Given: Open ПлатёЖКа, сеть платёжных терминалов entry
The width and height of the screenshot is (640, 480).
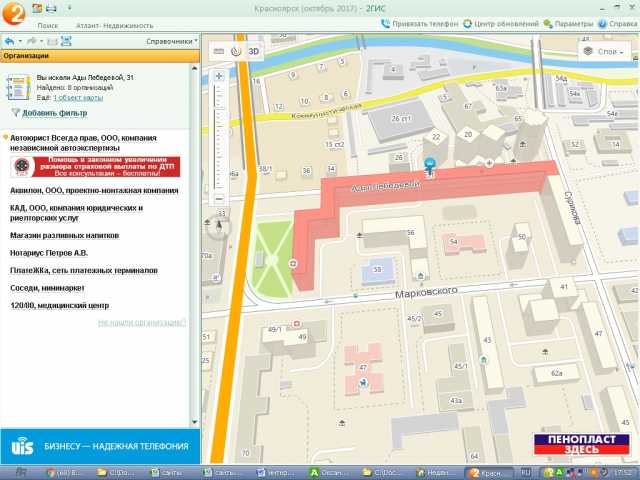Looking at the screenshot, I should (84, 270).
